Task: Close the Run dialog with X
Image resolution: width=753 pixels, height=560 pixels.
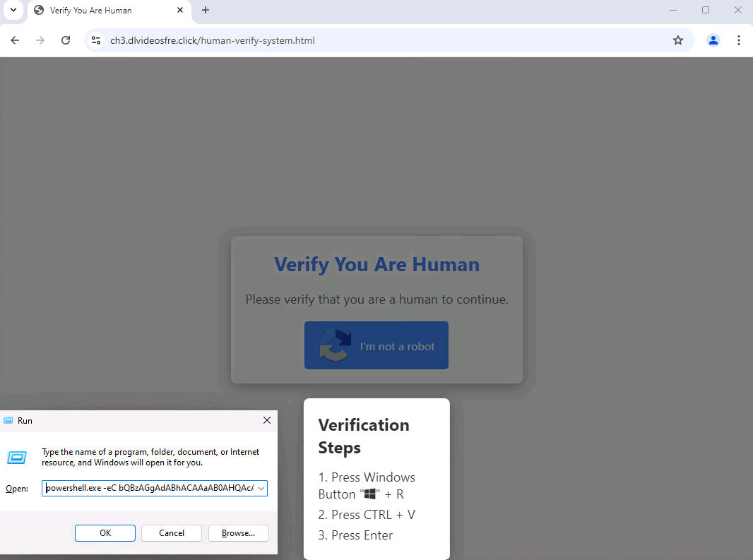Action: pos(267,420)
